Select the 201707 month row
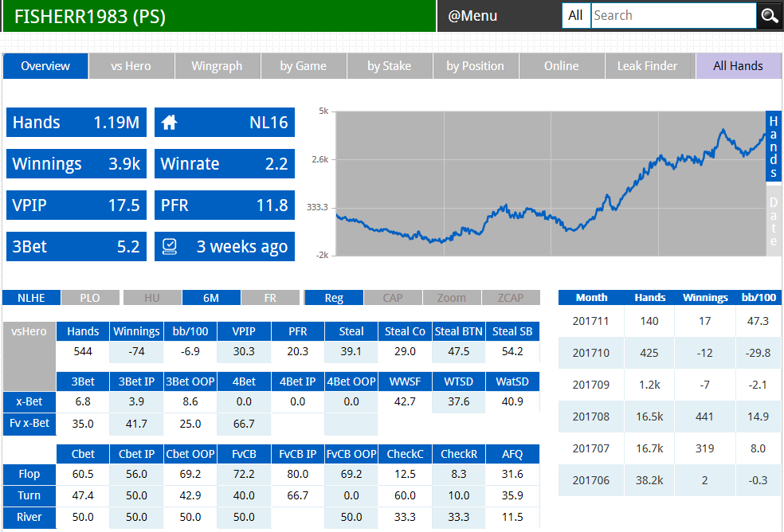 point(669,448)
